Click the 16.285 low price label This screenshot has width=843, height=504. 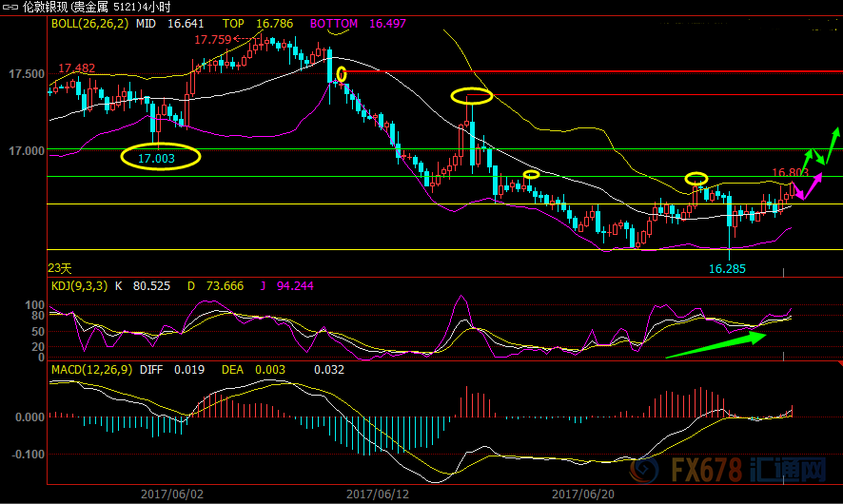point(727,269)
